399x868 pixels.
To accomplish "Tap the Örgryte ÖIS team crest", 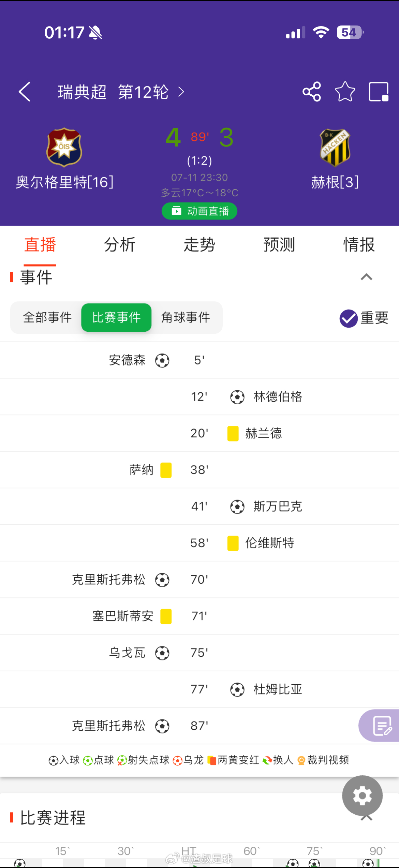I will pyautogui.click(x=64, y=147).
